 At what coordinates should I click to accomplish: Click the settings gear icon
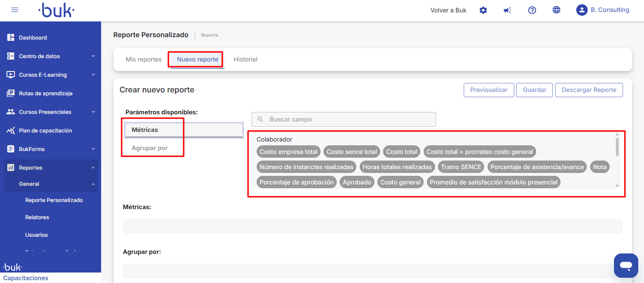pos(483,10)
